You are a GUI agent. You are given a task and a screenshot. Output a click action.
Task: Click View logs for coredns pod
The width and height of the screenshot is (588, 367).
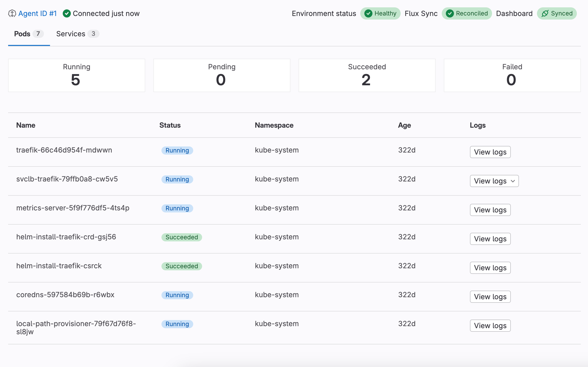490,296
